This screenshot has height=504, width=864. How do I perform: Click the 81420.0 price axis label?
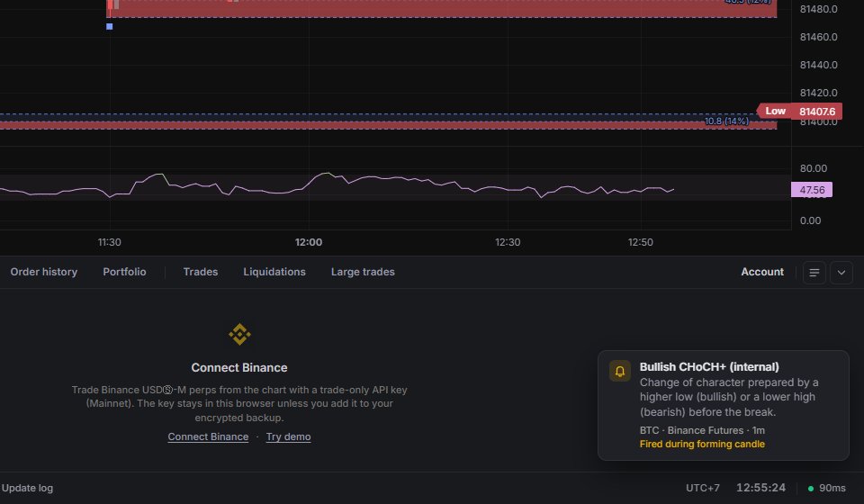tap(819, 93)
